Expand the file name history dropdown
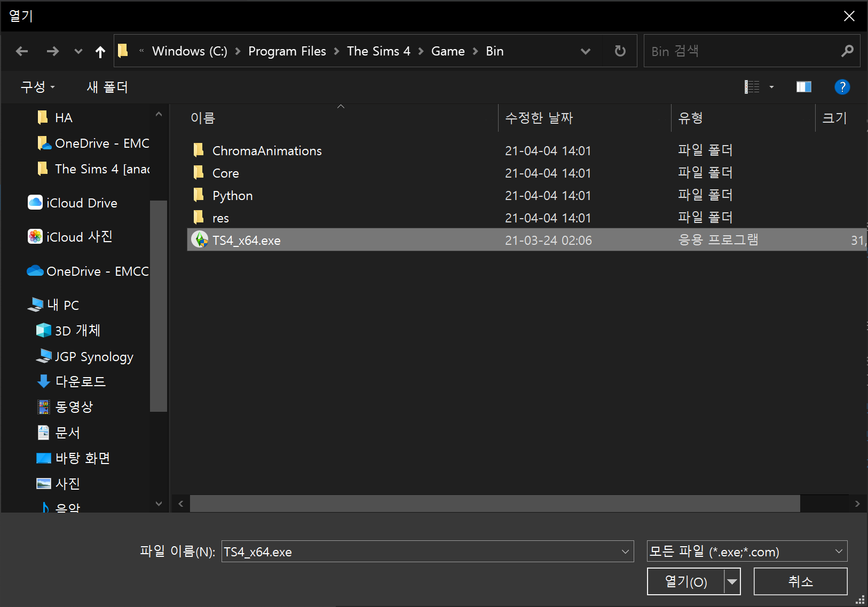Image resolution: width=868 pixels, height=607 pixels. (x=625, y=552)
